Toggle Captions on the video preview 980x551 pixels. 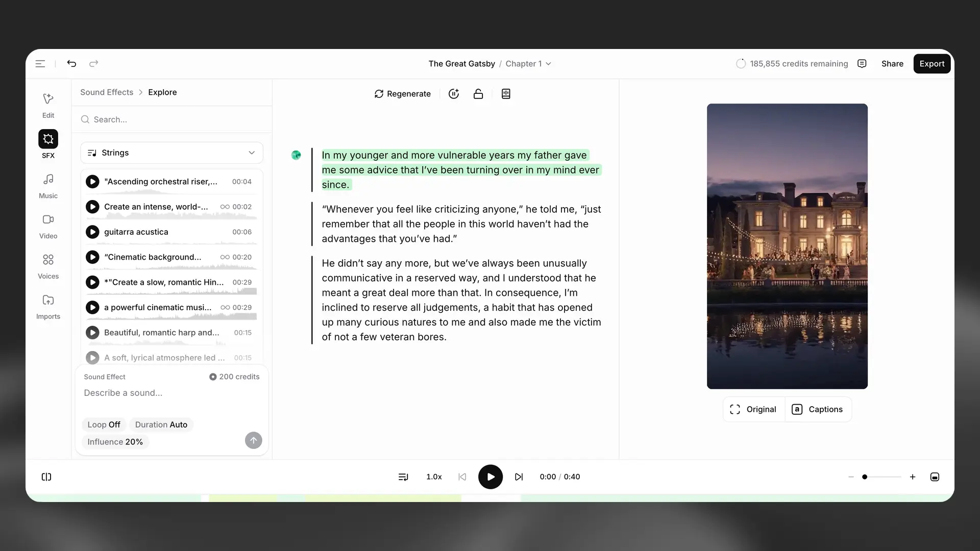[x=817, y=409]
